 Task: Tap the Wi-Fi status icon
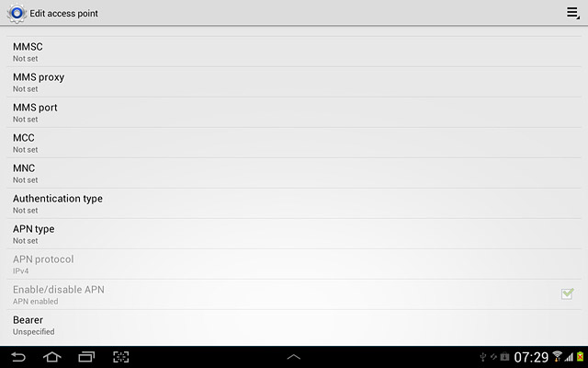pos(558,356)
